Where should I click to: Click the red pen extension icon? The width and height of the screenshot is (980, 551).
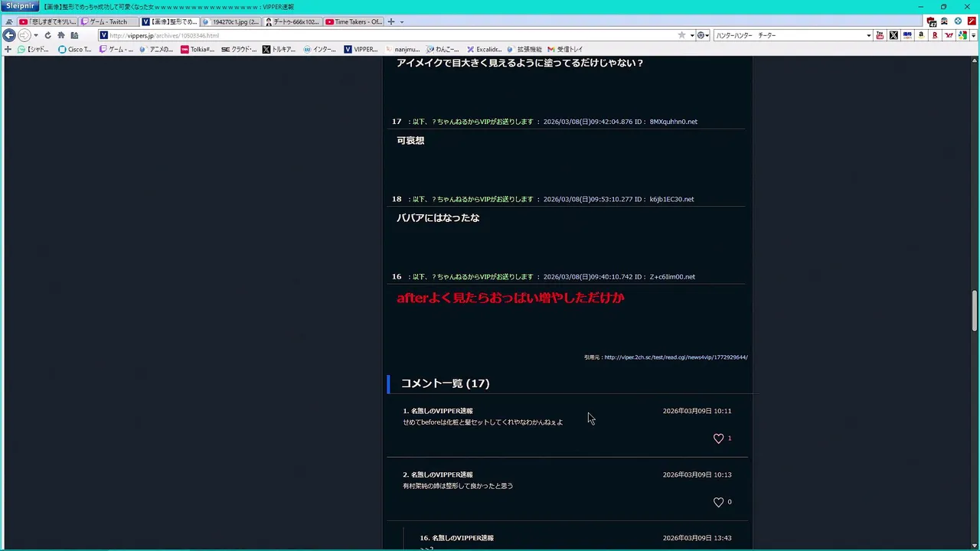coord(972,21)
